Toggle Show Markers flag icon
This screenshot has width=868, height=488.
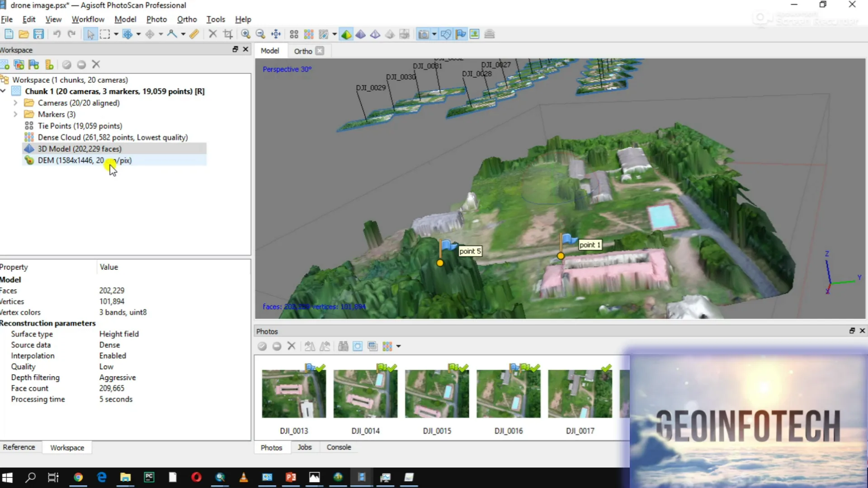pyautogui.click(x=461, y=34)
